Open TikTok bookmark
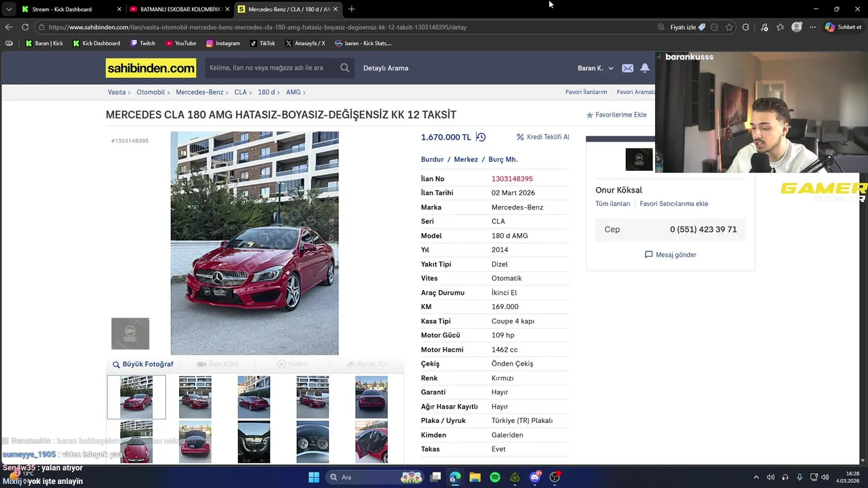Screen dimensions: 868x488 262,43
